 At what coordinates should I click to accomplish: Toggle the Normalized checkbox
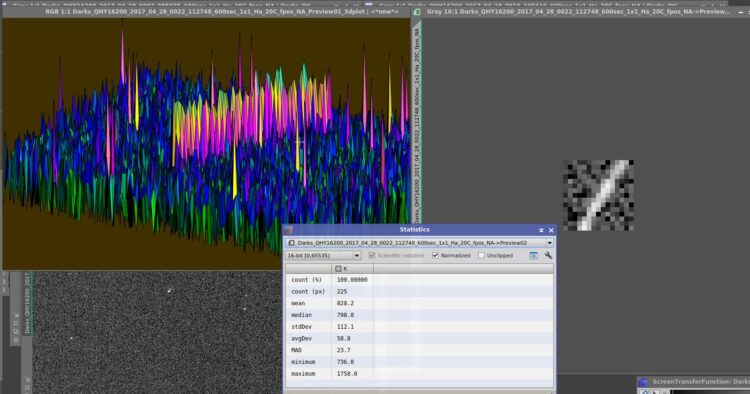[x=435, y=255]
